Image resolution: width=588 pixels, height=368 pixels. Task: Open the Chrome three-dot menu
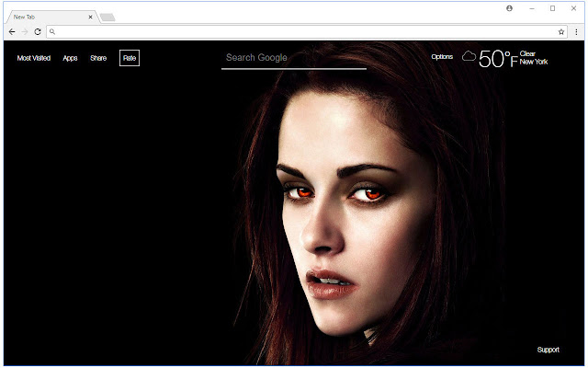[576, 32]
